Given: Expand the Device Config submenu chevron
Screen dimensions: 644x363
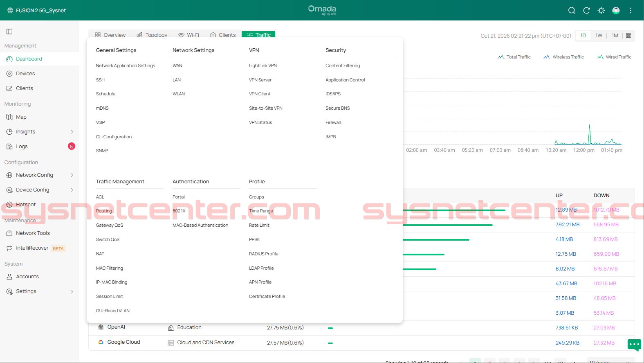Looking at the screenshot, I should (x=72, y=190).
